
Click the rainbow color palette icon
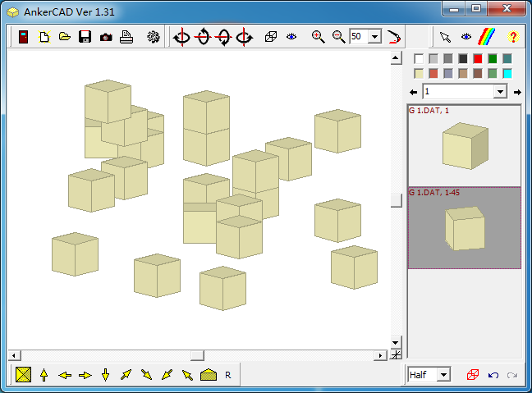pos(488,37)
